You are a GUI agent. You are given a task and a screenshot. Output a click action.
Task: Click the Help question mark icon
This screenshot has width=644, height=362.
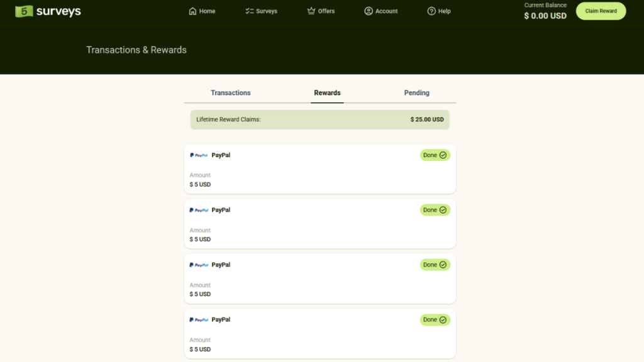tap(431, 11)
